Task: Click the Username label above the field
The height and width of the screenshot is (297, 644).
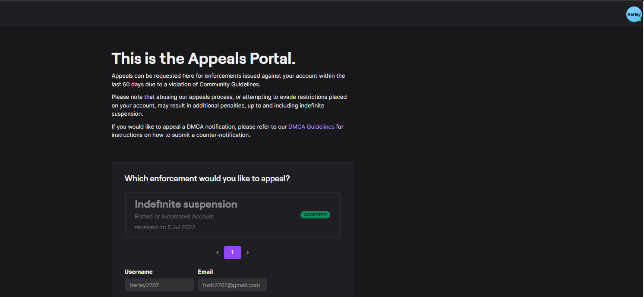Action: pos(139,272)
